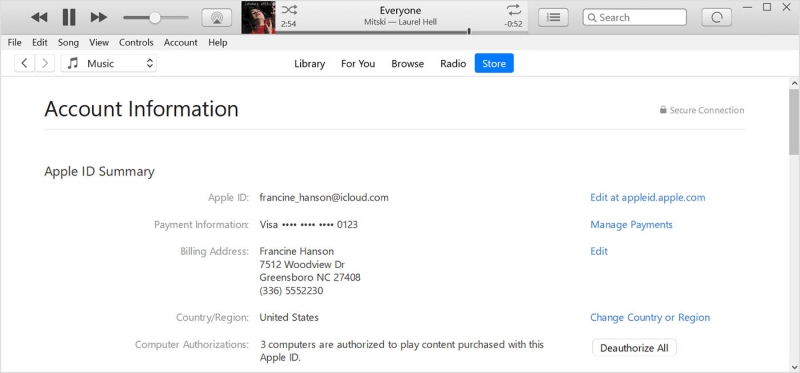Click the elapsed time 2:54
Viewport: 800px width, 373px height.
coord(289,24)
